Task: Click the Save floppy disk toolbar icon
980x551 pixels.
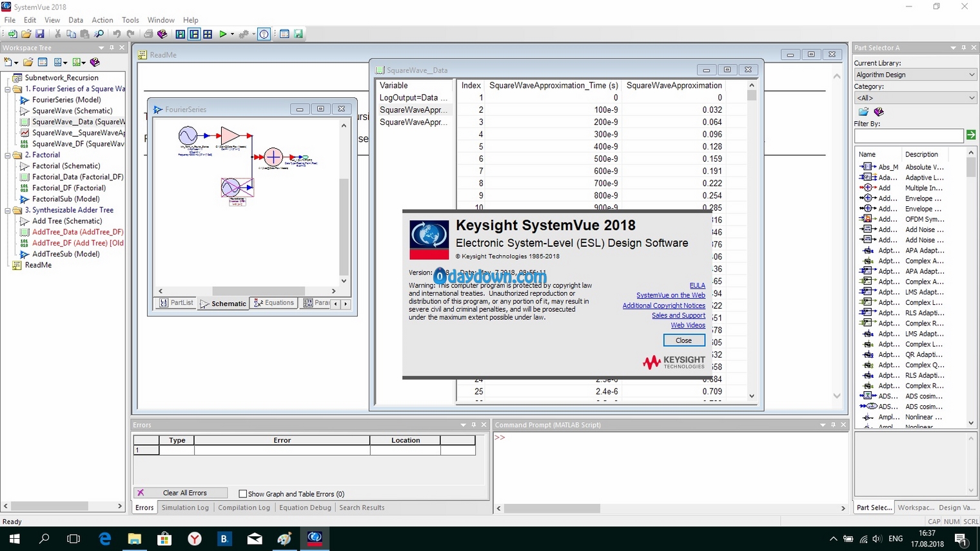Action: pos(40,34)
